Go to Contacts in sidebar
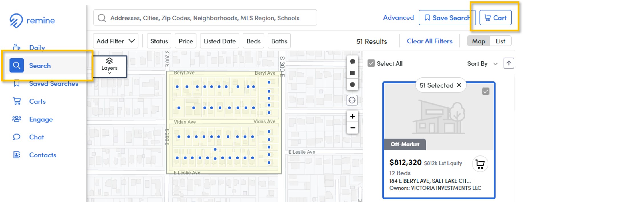 click(43, 155)
